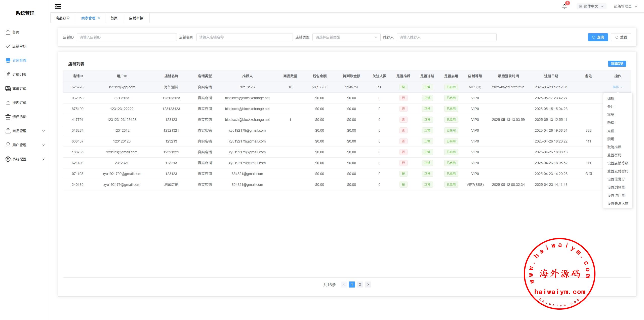Close the 卖家管理 tab
Image resolution: width=644 pixels, height=320 pixels.
point(99,18)
